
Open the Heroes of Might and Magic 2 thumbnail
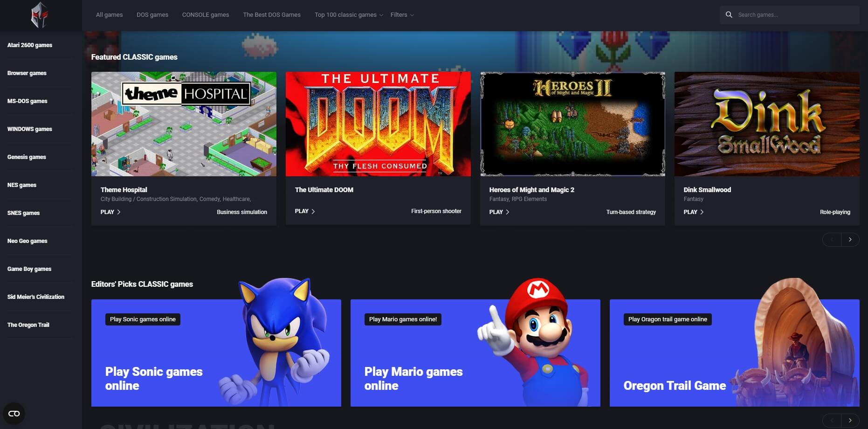point(572,124)
